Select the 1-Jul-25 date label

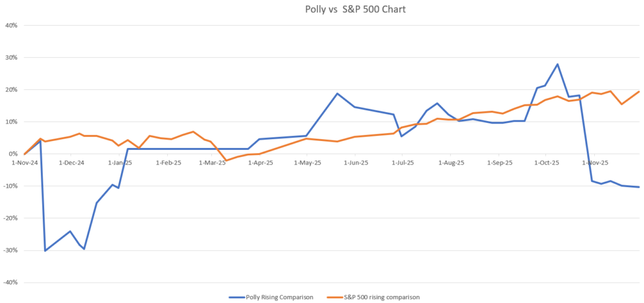tap(403, 163)
